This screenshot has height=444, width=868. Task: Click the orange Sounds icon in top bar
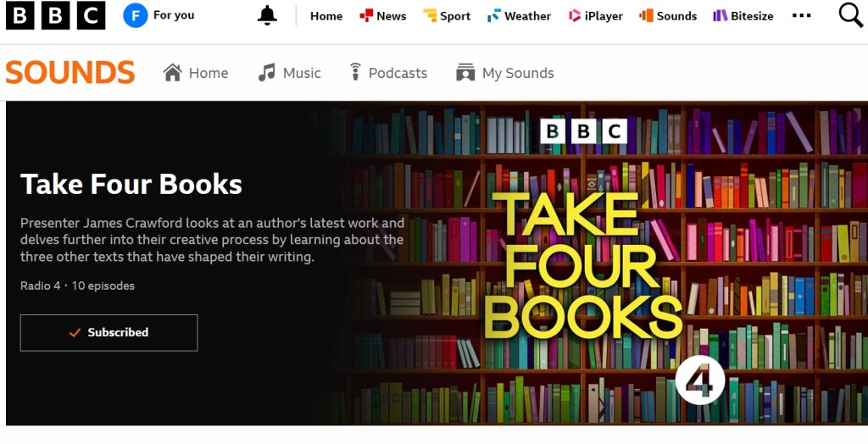[646, 15]
